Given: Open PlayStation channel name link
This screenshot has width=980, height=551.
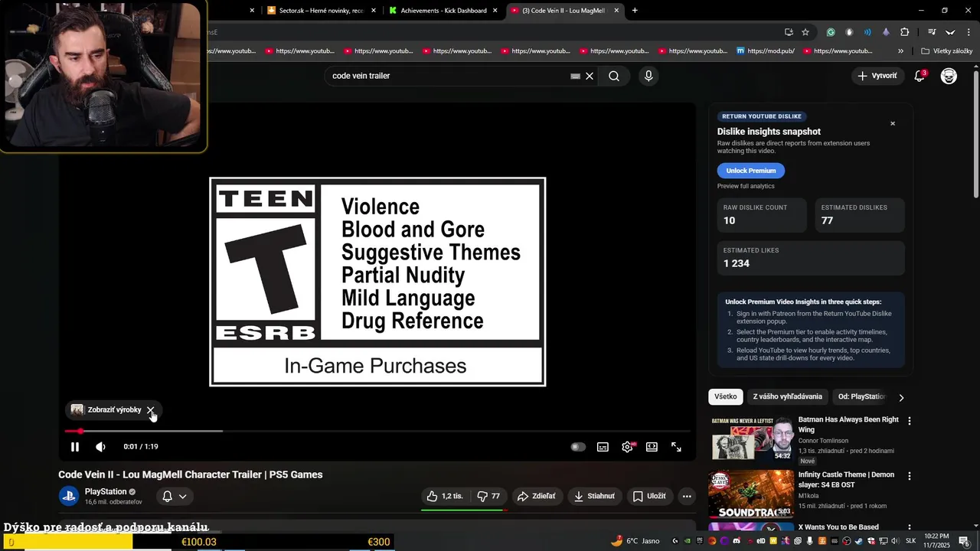Looking at the screenshot, I should (x=106, y=492).
